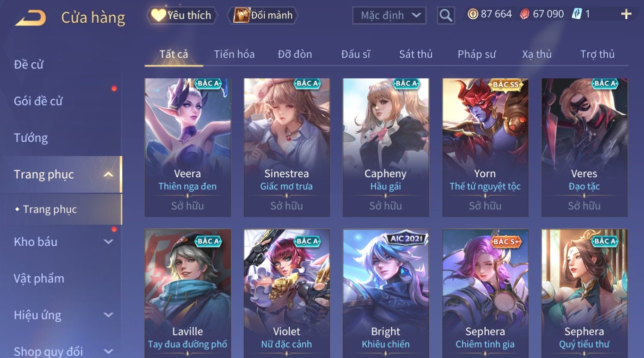Open the Tướng section
This screenshot has height=358, width=644.
[x=31, y=138]
